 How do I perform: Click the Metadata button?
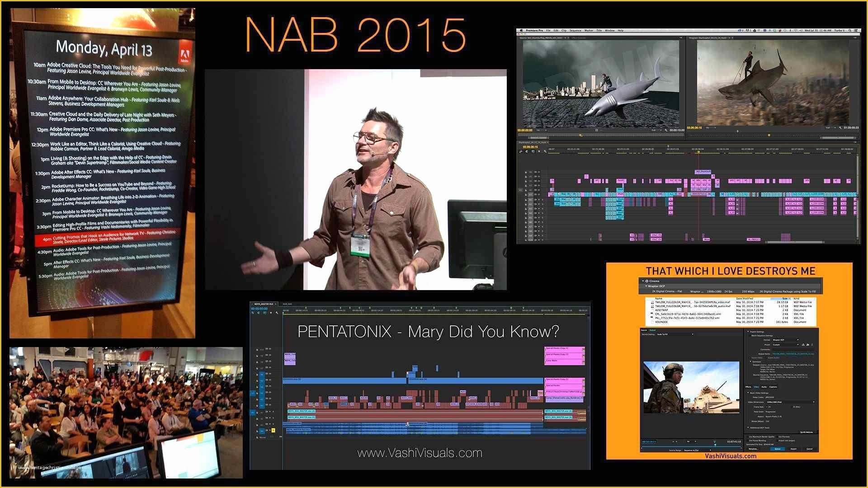(753, 449)
